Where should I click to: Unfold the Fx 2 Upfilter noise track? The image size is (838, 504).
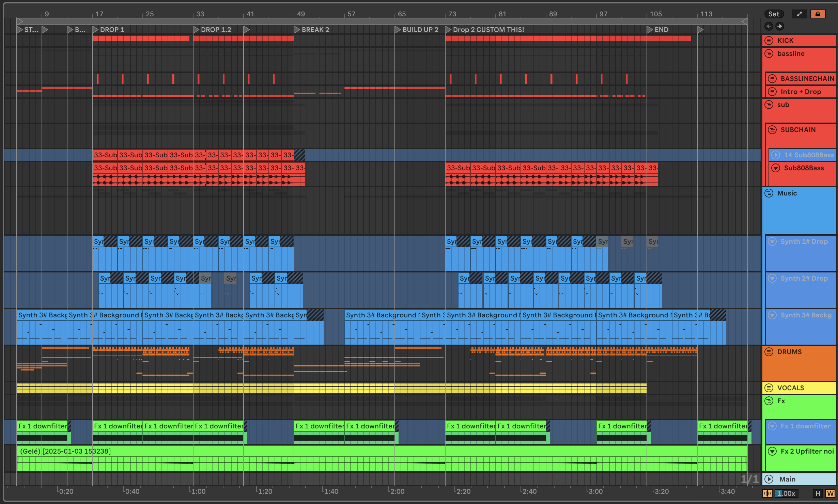click(772, 451)
